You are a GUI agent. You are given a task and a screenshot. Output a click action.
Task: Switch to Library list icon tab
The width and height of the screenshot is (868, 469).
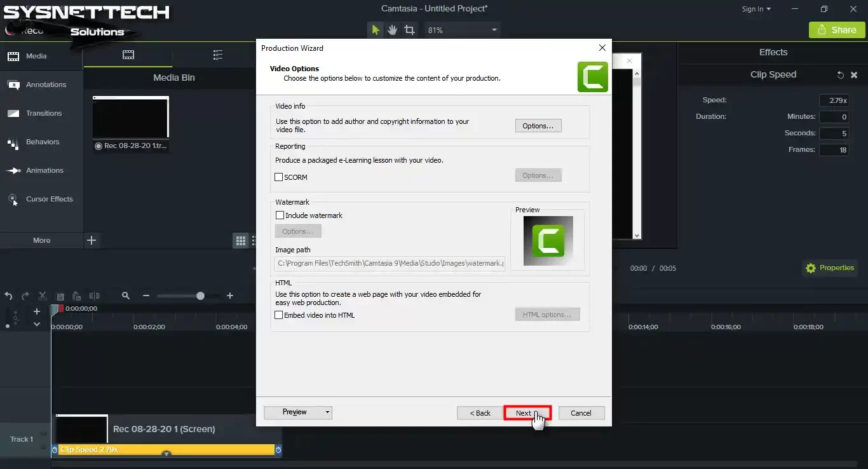tap(218, 55)
